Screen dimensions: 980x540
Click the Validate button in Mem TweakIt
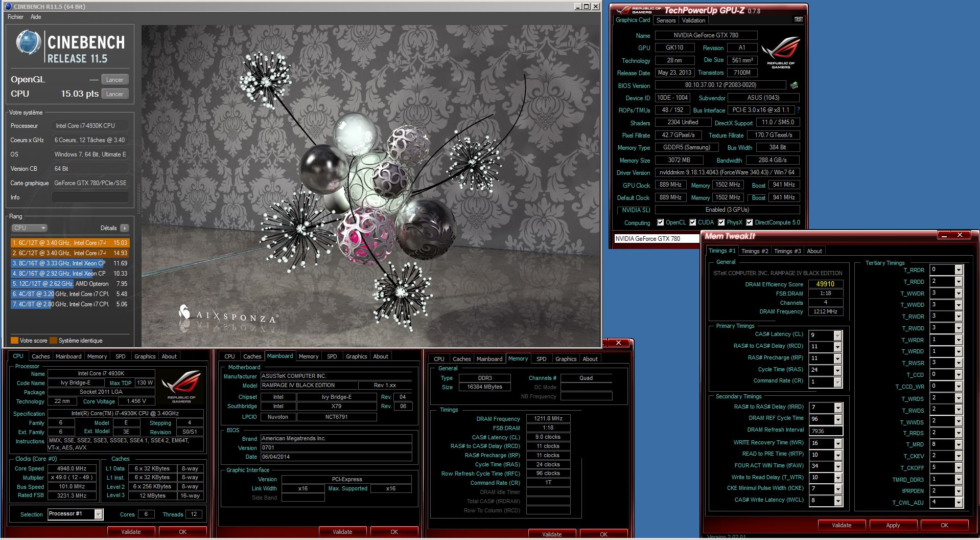pyautogui.click(x=842, y=525)
